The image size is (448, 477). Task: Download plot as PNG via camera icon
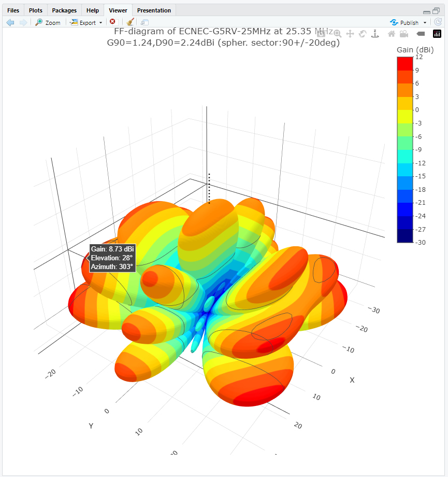(321, 34)
